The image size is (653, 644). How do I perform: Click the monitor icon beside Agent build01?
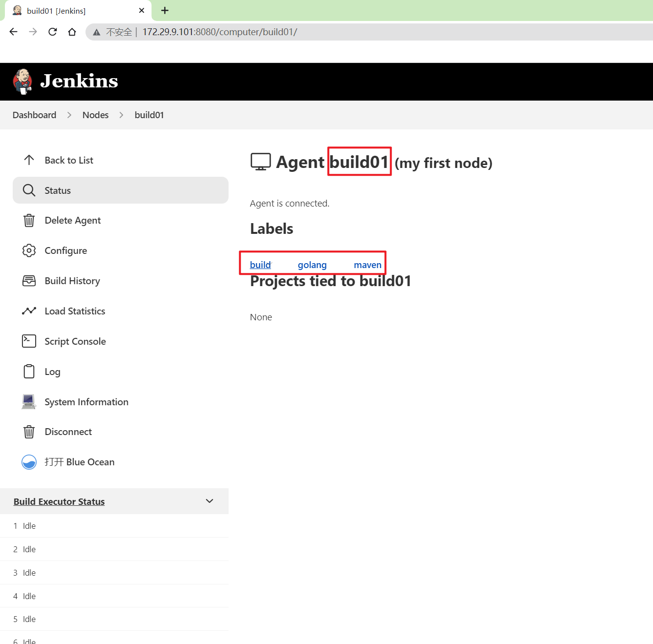pos(260,162)
